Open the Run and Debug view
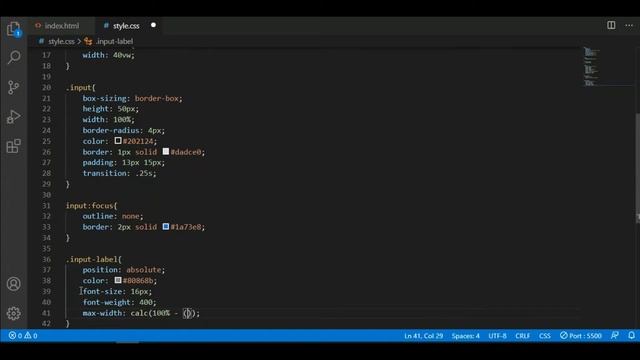The height and width of the screenshot is (360, 640). tap(13, 117)
